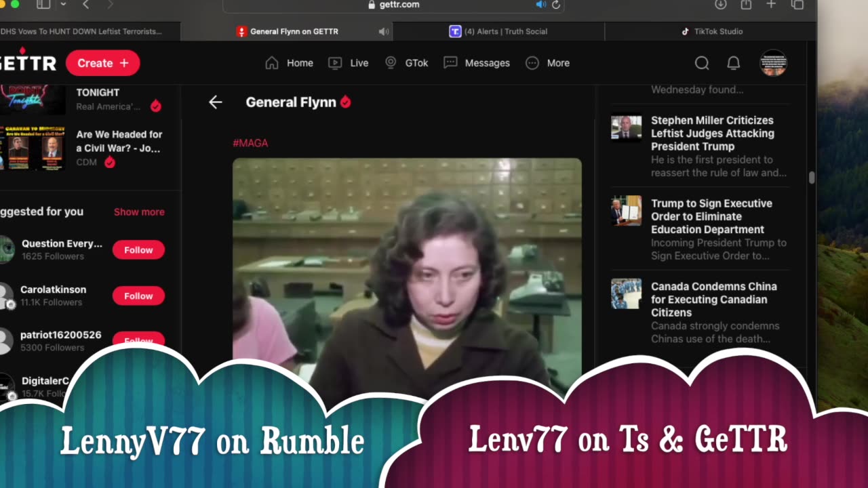This screenshot has height=488, width=868.
Task: Select the General Flynn on GETTR tab
Action: [x=287, y=32]
